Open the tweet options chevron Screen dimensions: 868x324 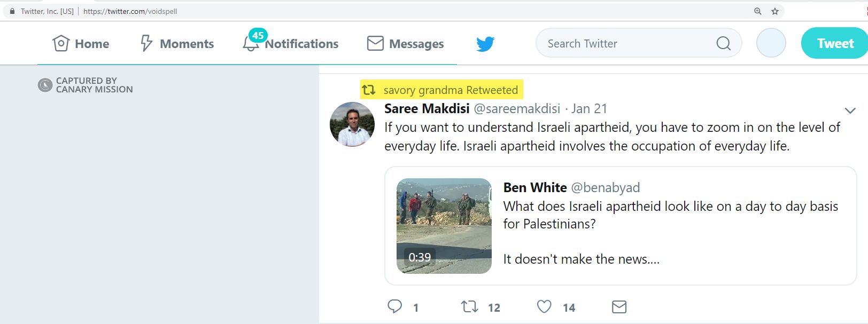click(850, 110)
